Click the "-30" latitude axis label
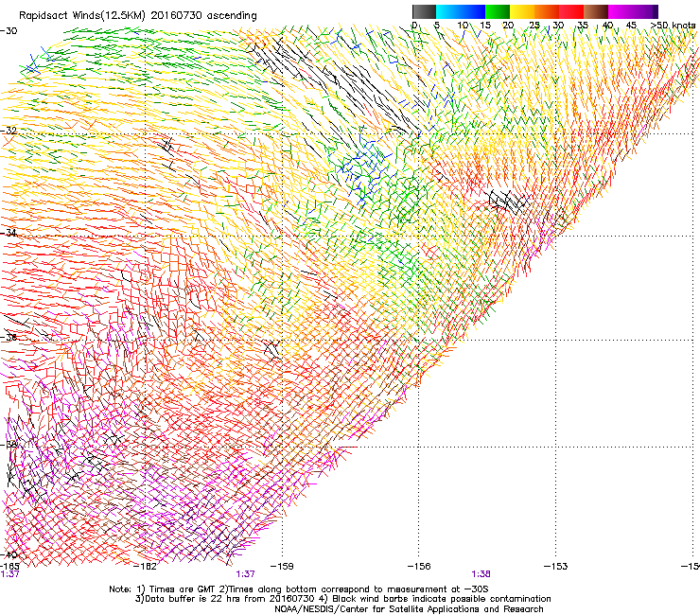 (x=9, y=31)
